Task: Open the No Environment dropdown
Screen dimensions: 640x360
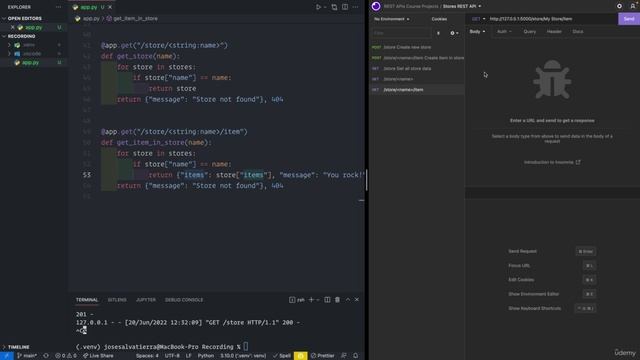Action: tap(391, 19)
